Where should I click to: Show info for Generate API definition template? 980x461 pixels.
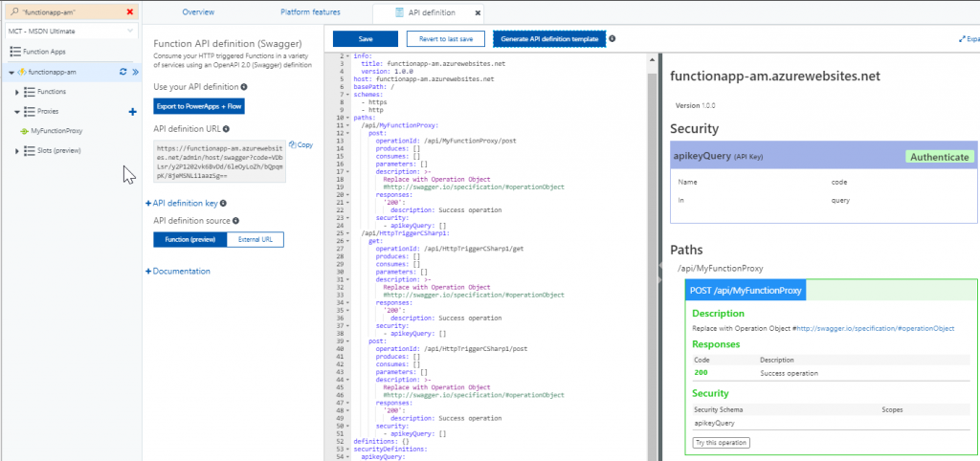coord(612,38)
